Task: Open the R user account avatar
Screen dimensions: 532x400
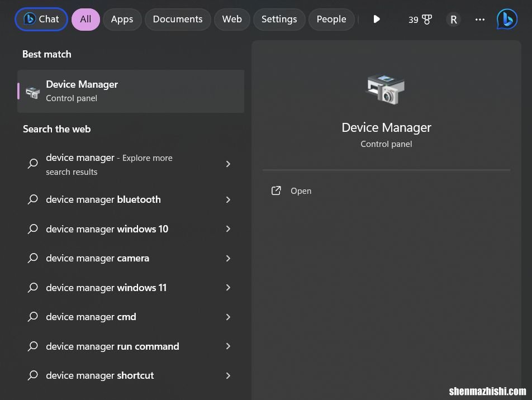Action: click(453, 20)
